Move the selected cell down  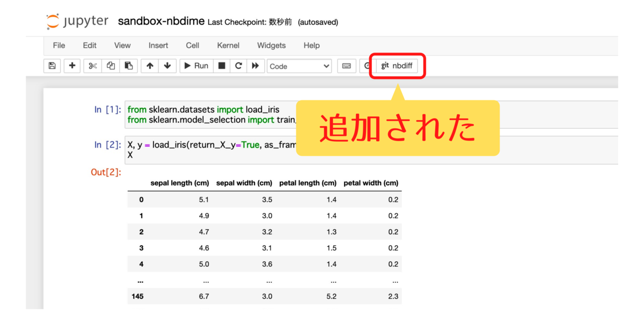click(166, 65)
